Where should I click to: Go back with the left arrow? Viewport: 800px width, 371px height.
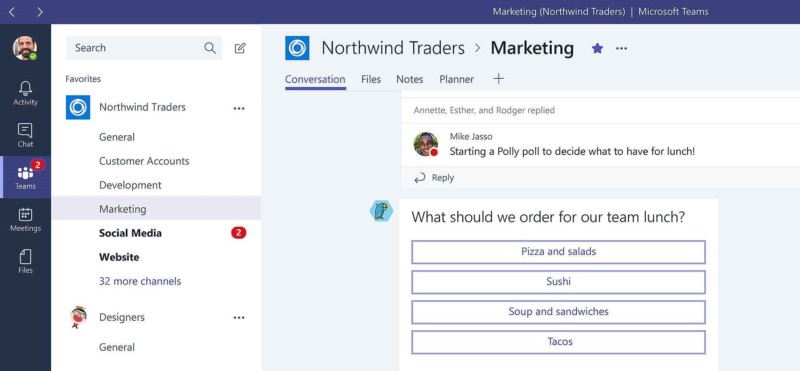12,12
